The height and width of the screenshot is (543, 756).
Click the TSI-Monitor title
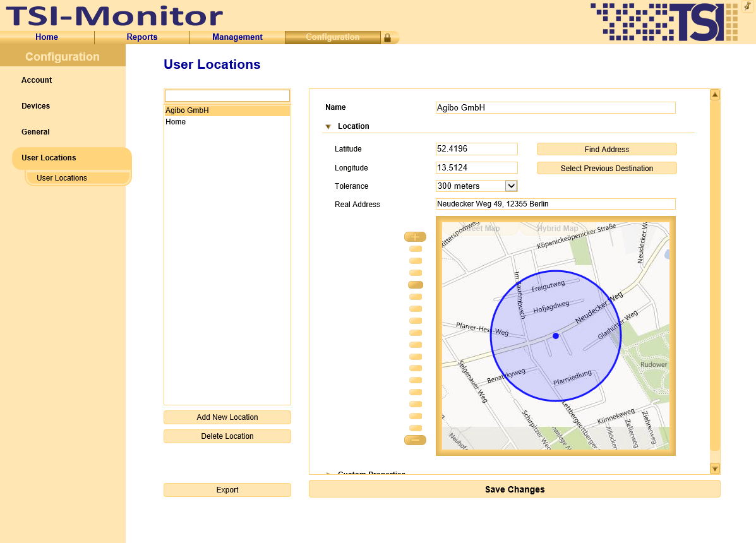click(x=114, y=16)
